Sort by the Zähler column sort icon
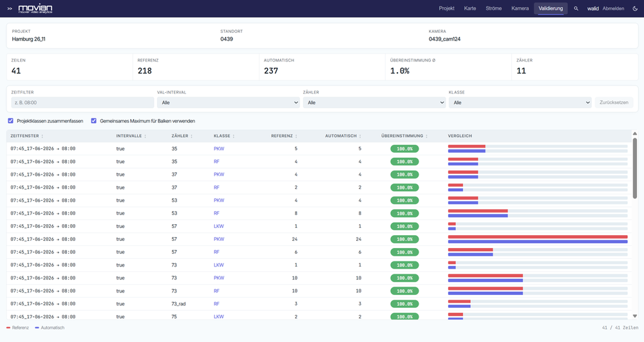This screenshot has width=644, height=342. 191,137
